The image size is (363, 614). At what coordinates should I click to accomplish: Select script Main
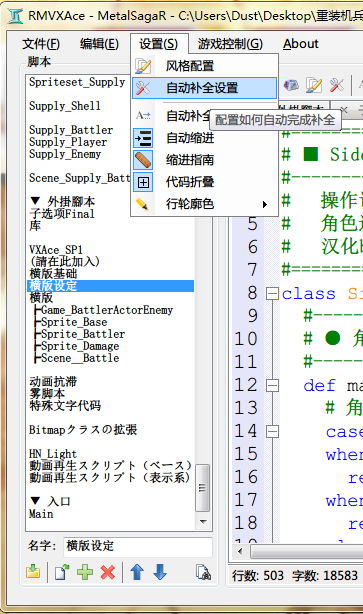coord(41,514)
